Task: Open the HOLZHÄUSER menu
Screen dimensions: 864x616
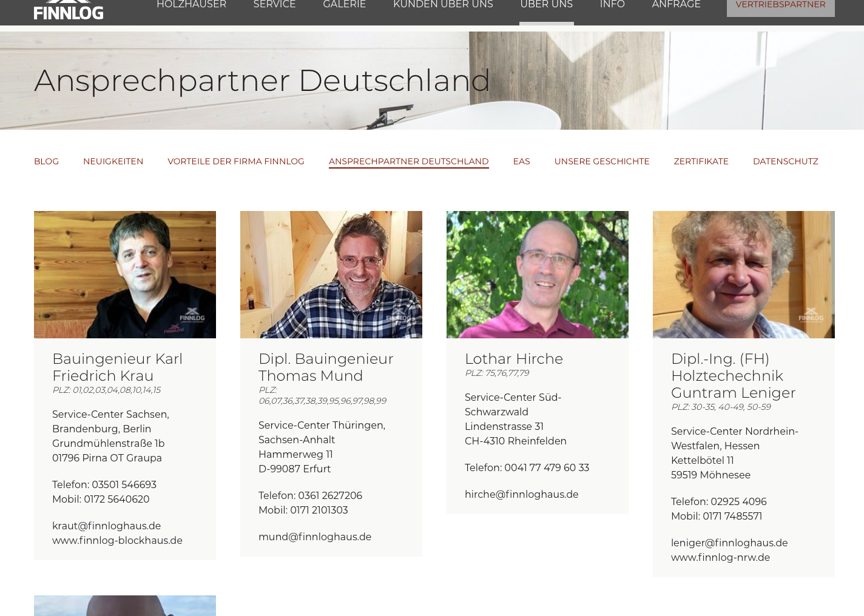Action: (191, 5)
